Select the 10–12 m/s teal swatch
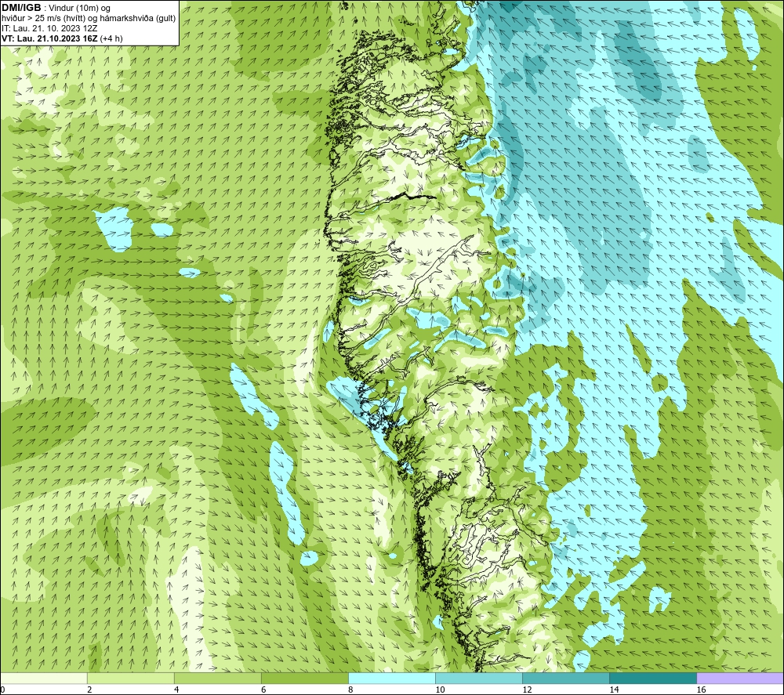The height and width of the screenshot is (695, 784). pos(479,678)
